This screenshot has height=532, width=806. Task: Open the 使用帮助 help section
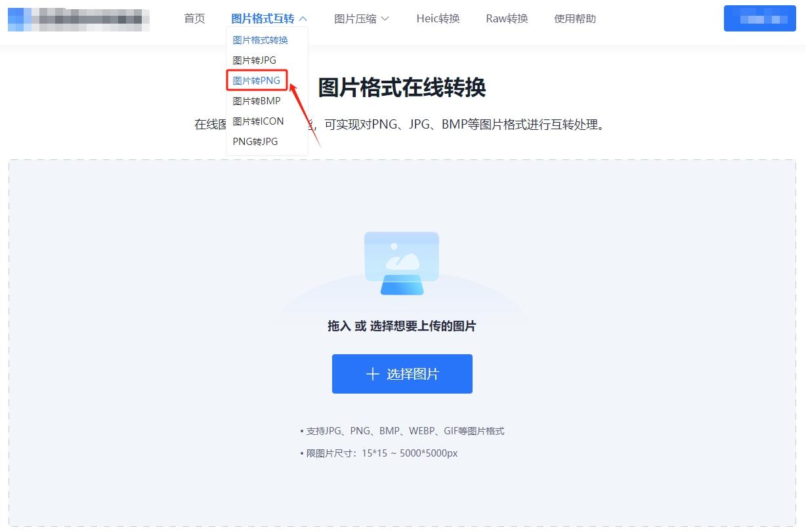(x=575, y=18)
